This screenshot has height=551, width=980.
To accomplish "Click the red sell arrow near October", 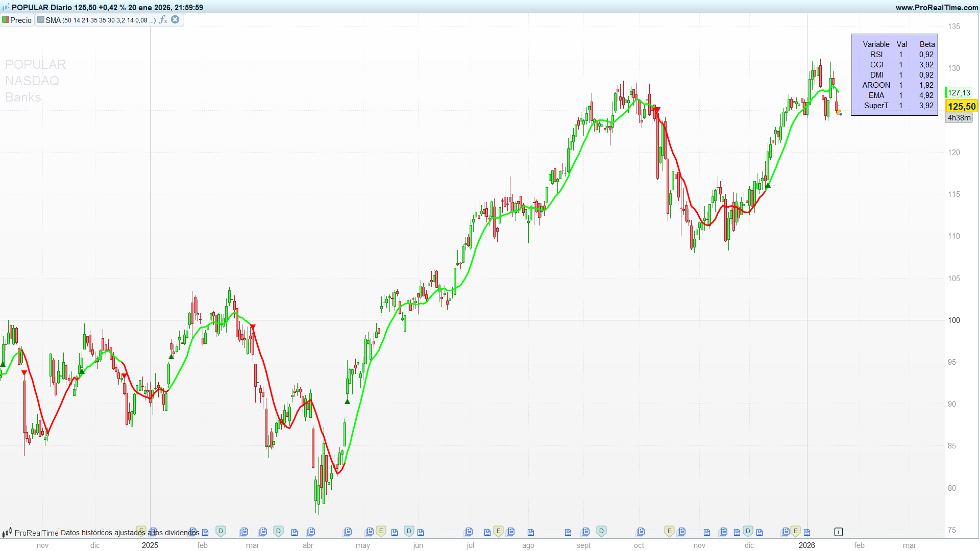I will (657, 110).
